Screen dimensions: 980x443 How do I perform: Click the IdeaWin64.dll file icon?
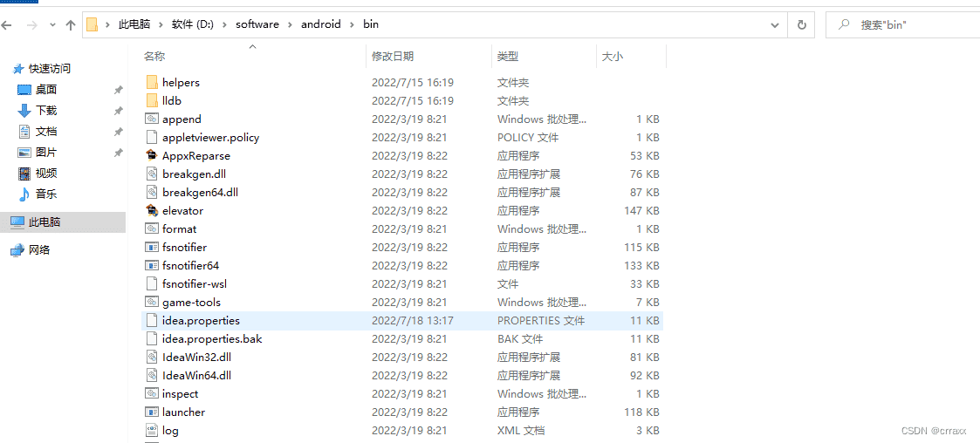(151, 376)
